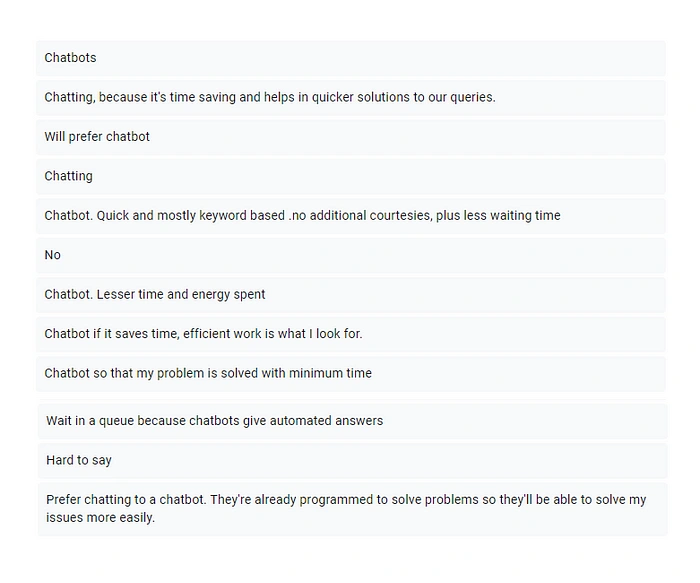Click the 'Chatting, because it's time saving' response
Image resolution: width=700 pixels, height=583 pixels.
click(351, 97)
